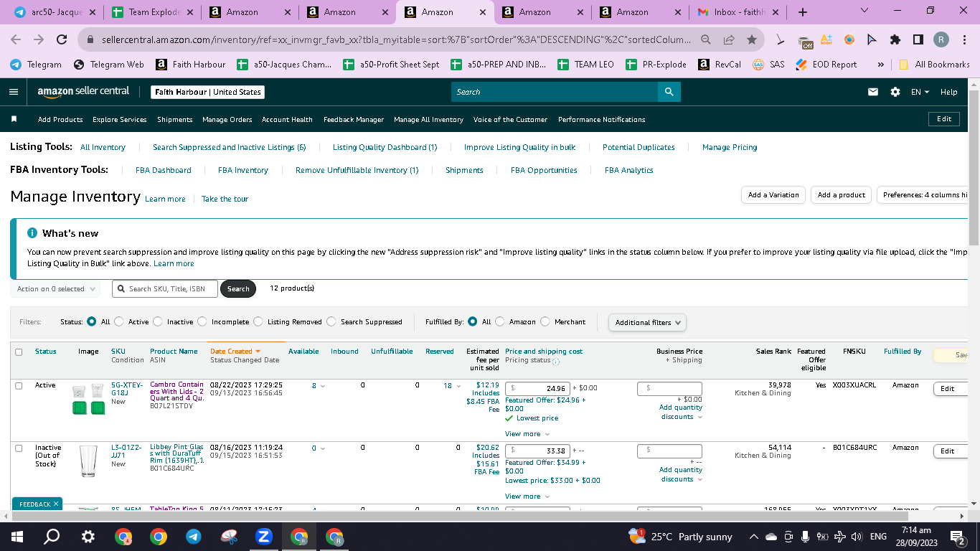Reload the page with browser refresh icon

(62, 39)
